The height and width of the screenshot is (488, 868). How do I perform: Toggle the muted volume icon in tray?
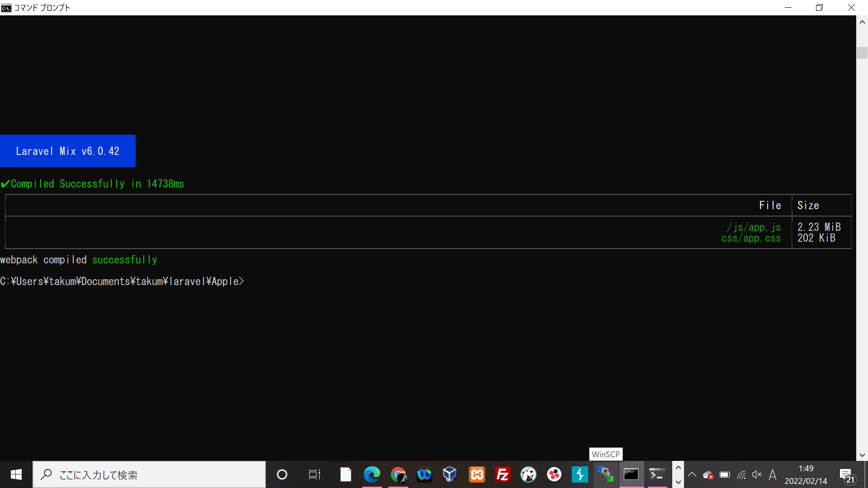pyautogui.click(x=757, y=474)
